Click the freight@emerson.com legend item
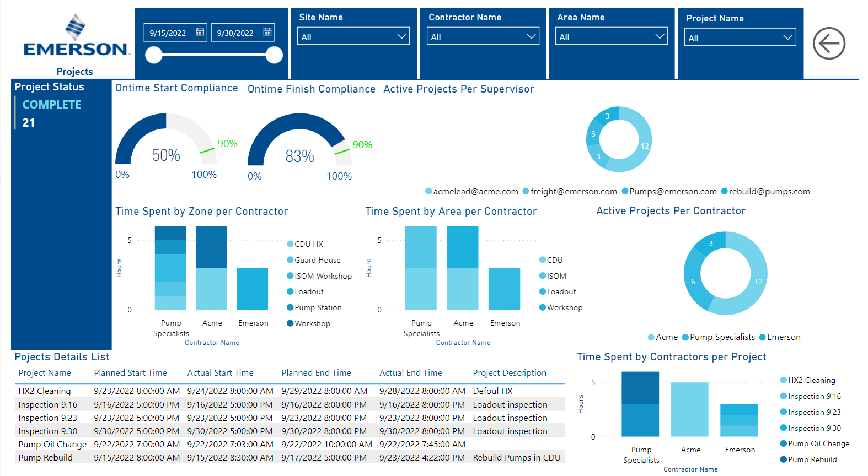The image size is (868, 476). click(x=570, y=192)
